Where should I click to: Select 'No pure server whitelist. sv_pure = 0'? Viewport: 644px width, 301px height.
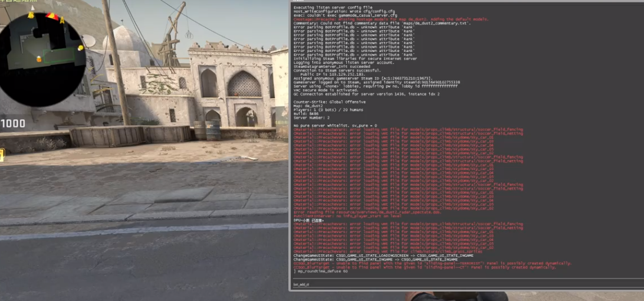point(335,125)
